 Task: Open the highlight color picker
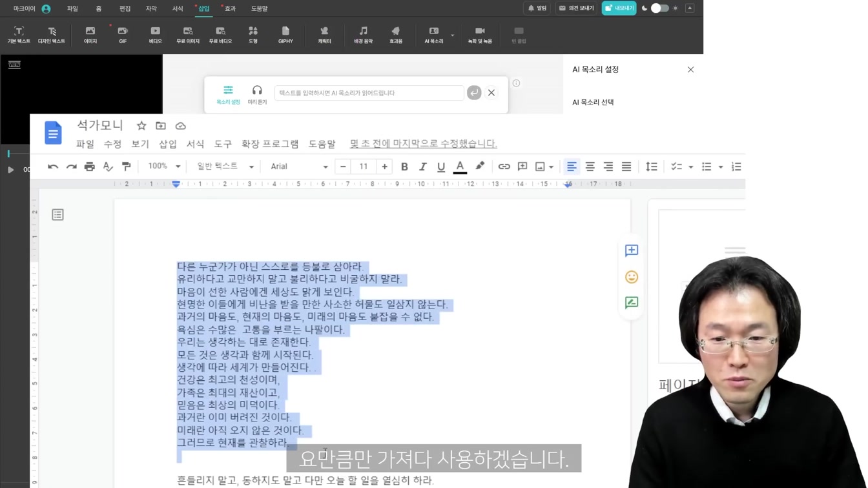coord(480,167)
